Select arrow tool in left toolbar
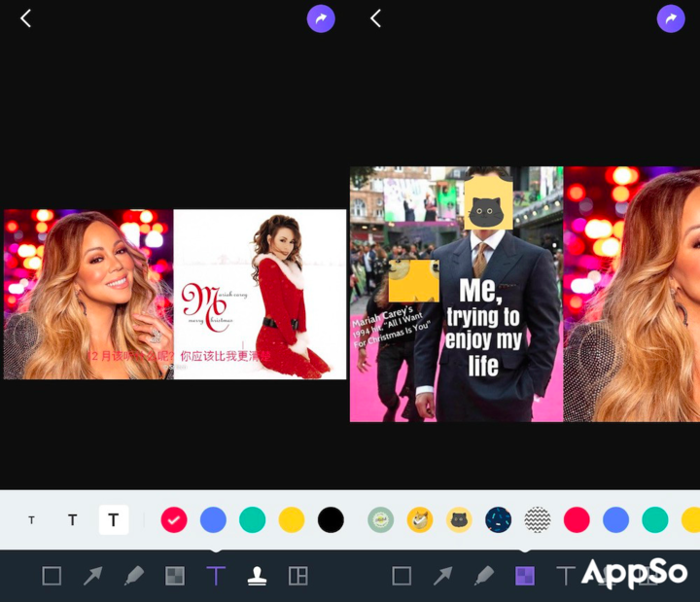 click(x=93, y=576)
